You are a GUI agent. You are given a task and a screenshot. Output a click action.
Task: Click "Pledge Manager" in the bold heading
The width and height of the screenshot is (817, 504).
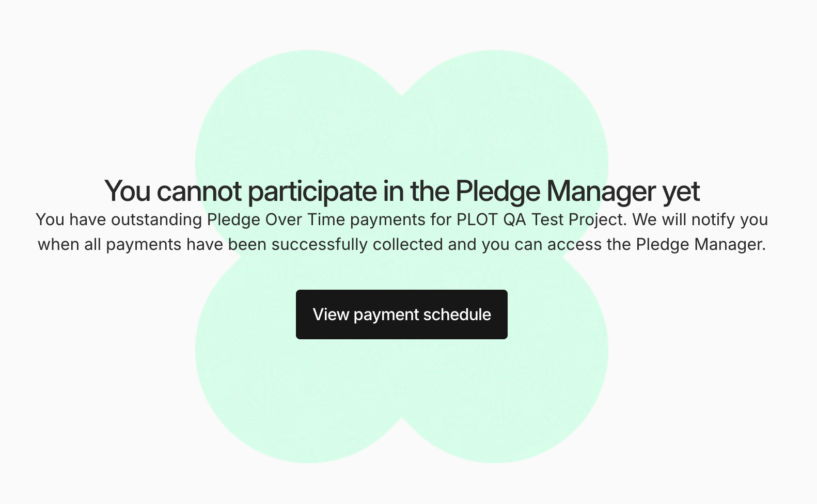coord(556,191)
